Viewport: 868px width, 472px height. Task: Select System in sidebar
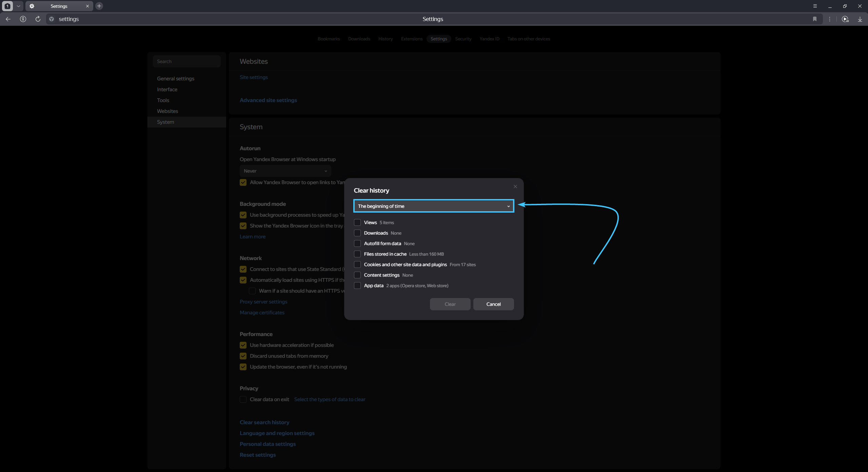(x=187, y=122)
